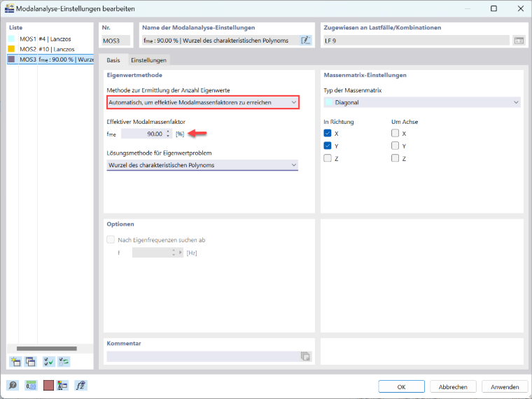Confirm with the OK button
The height and width of the screenshot is (399, 532).
[x=401, y=387]
